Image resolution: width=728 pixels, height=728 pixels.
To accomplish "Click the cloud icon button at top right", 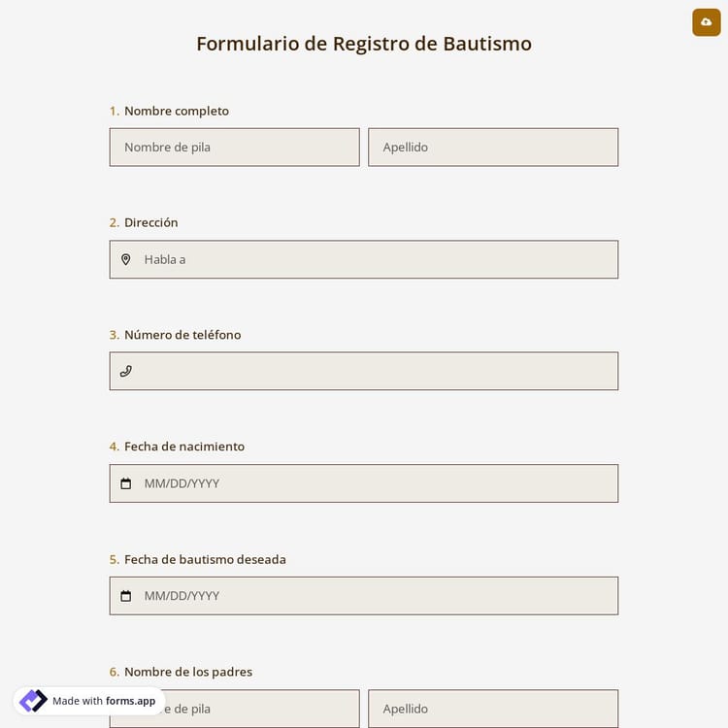I will tap(706, 22).
